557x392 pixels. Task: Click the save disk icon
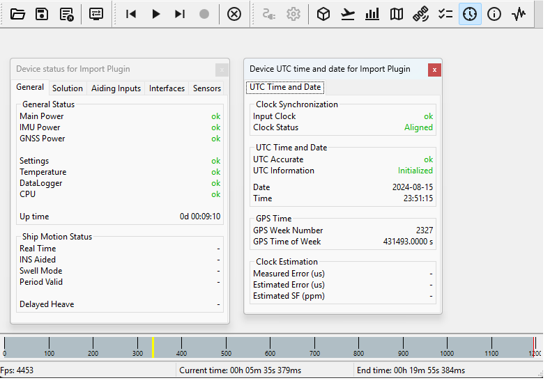coord(42,14)
